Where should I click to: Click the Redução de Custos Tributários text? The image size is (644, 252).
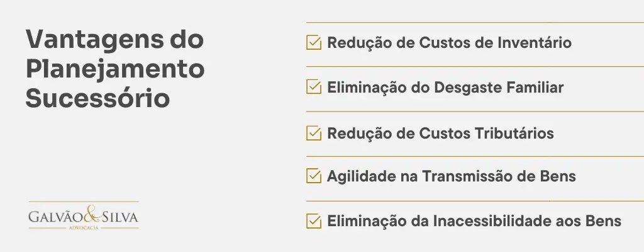(440, 133)
